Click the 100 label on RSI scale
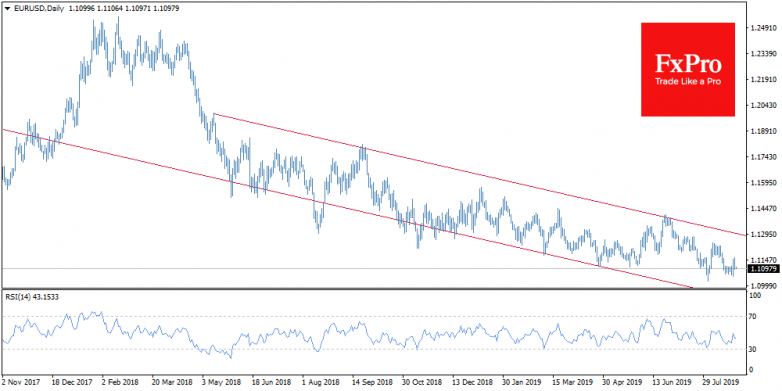The image size is (782, 391). [756, 296]
